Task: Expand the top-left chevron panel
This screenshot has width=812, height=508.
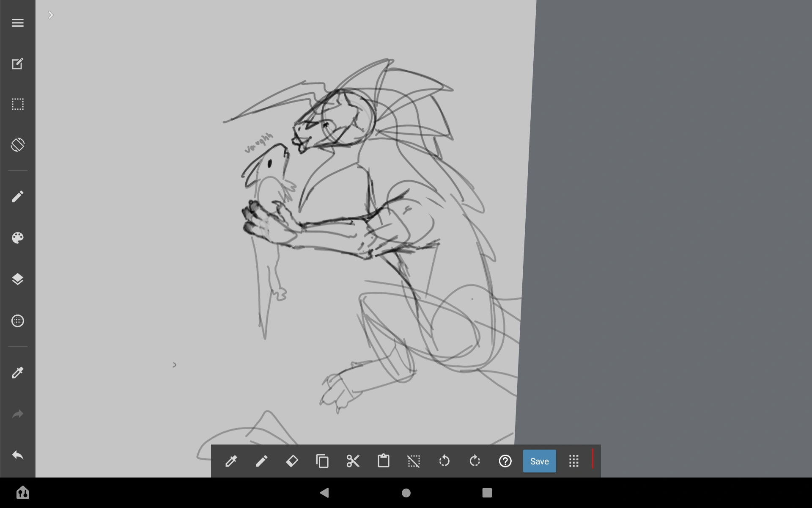Action: [x=51, y=15]
